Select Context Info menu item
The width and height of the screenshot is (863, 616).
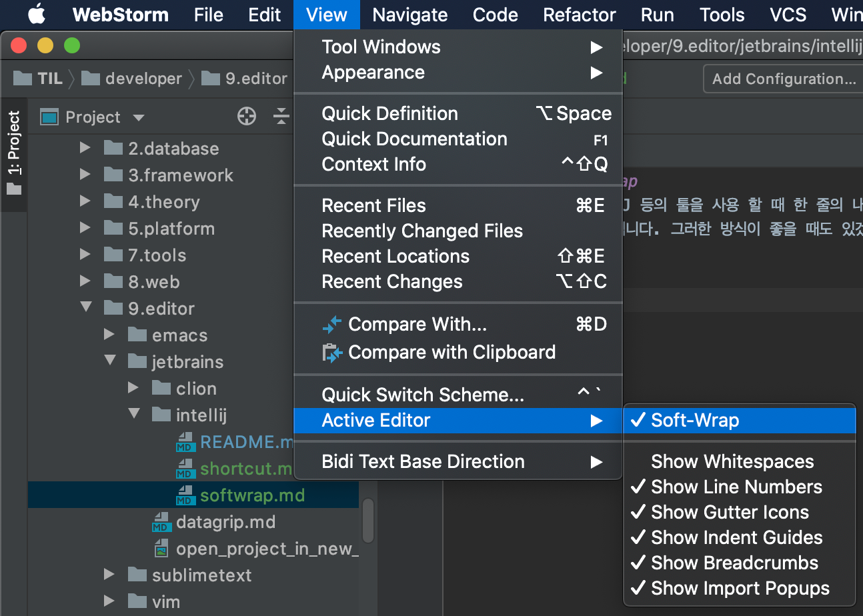458,164
